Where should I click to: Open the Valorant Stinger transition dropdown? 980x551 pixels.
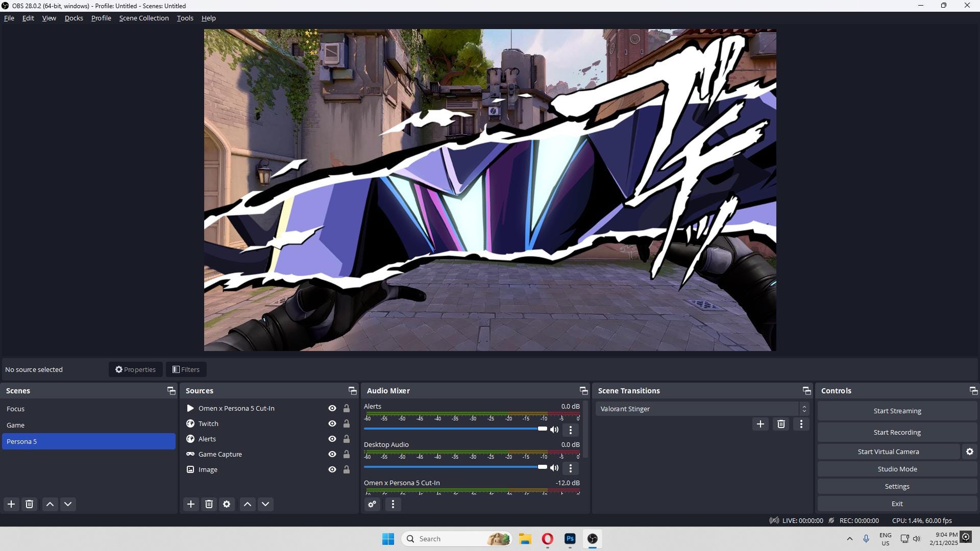(x=804, y=409)
